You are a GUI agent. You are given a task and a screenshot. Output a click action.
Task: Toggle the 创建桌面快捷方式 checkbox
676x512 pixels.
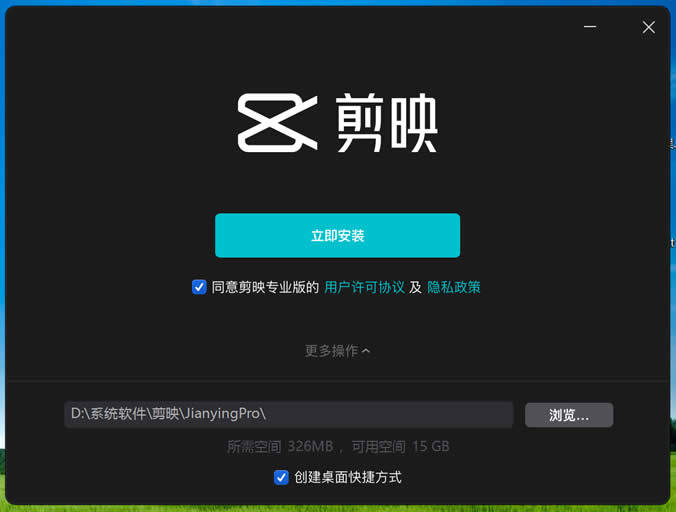tap(281, 478)
